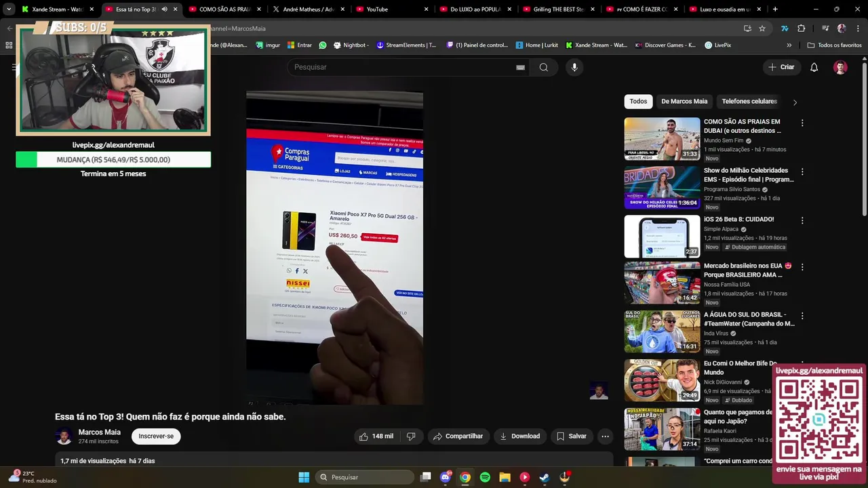
Task: Open options for Mercado brasileiro nos EUA video
Action: (x=802, y=267)
